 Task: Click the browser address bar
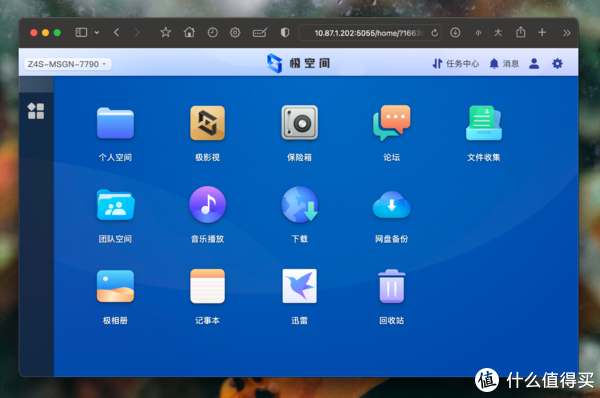[x=370, y=33]
